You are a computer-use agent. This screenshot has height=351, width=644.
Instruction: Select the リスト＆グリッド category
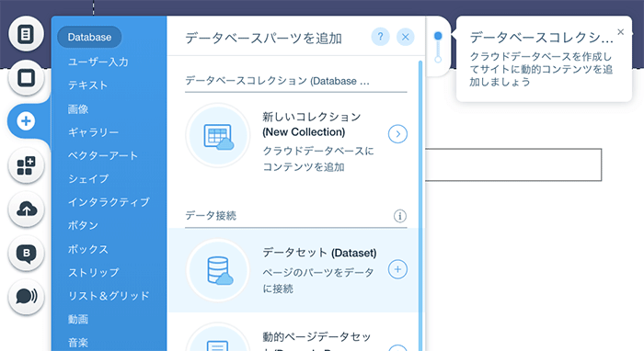pyautogui.click(x=109, y=296)
